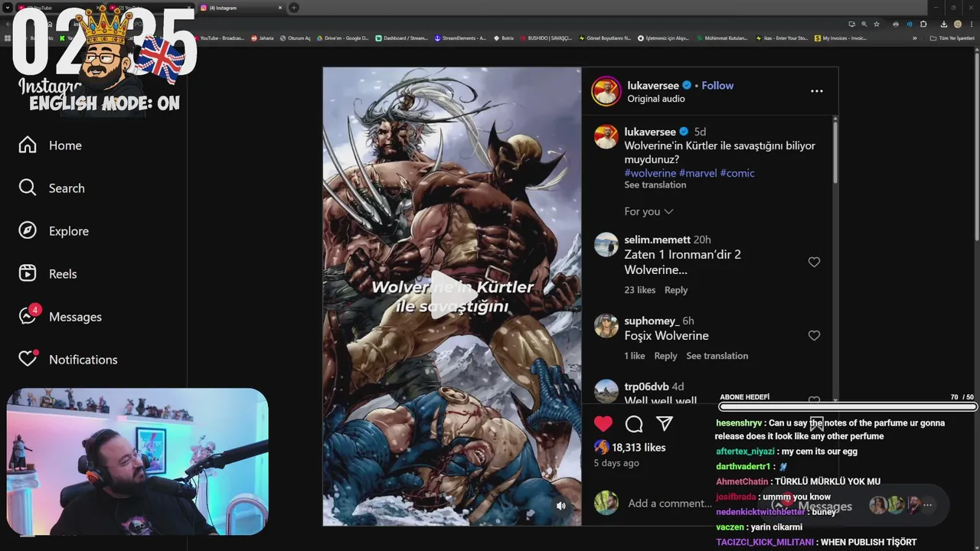Click Original audio under lukaversee
Viewport: 980px width, 551px height.
click(x=656, y=99)
